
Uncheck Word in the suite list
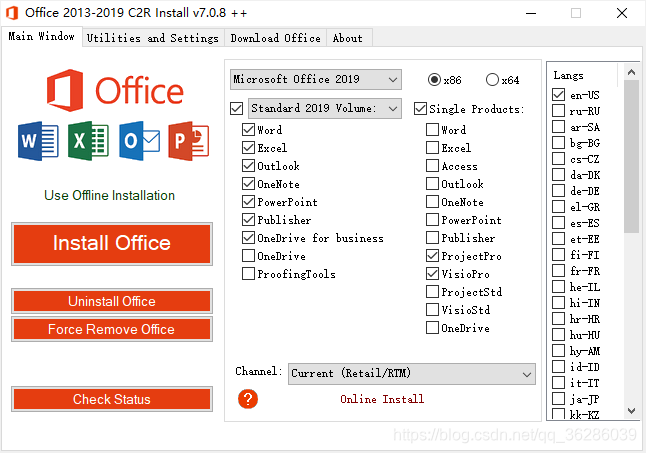click(x=248, y=130)
